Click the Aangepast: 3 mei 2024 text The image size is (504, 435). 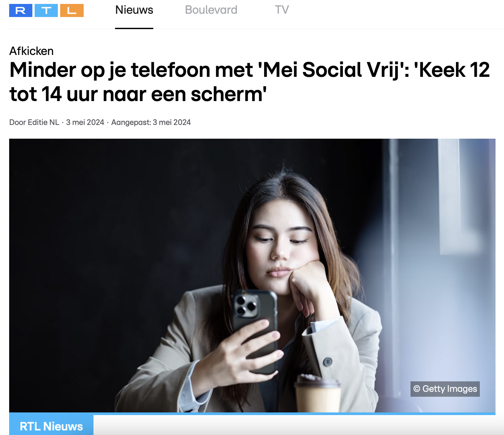(x=151, y=122)
